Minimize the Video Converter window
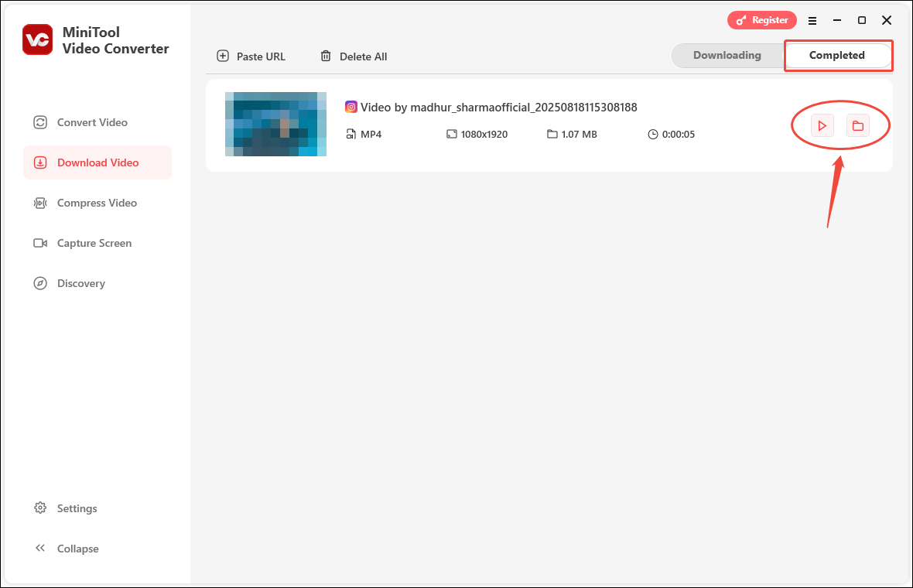913x588 pixels. click(837, 20)
